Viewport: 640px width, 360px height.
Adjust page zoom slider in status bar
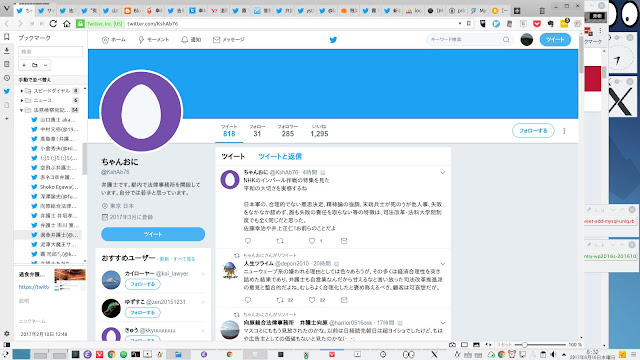pyautogui.click(x=541, y=345)
